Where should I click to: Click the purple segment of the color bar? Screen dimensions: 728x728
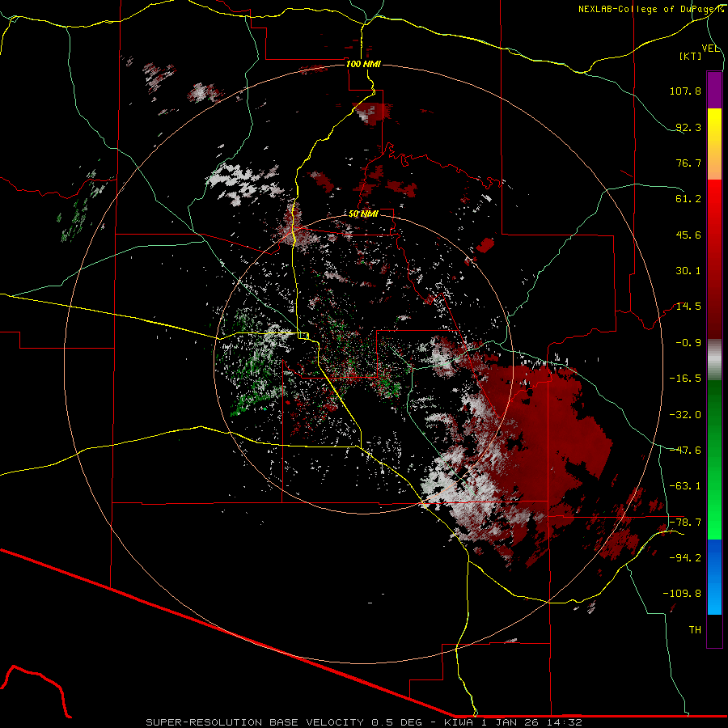point(714,90)
